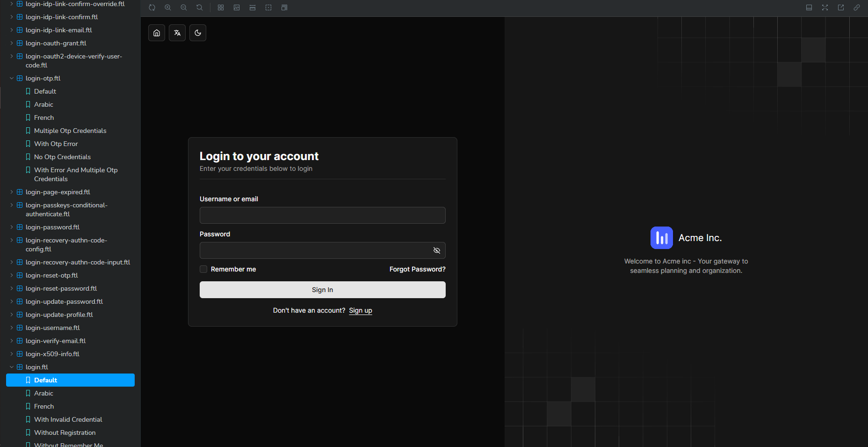This screenshot has height=447, width=868.
Task: Collapse the login.ftl story group
Action: (x=12, y=367)
